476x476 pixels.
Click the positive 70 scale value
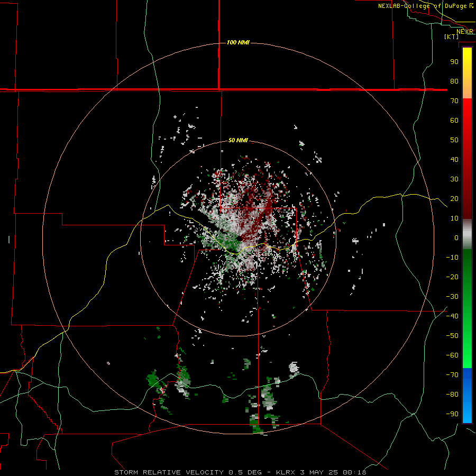click(454, 101)
